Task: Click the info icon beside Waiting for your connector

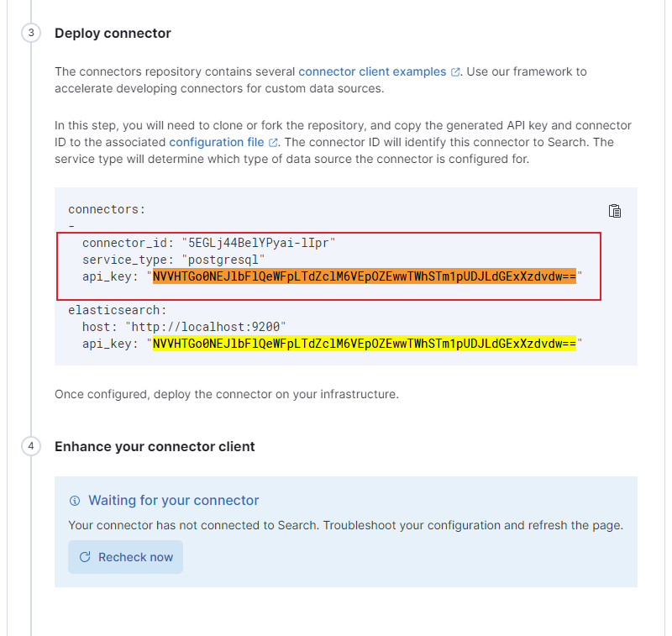Action: (x=75, y=499)
